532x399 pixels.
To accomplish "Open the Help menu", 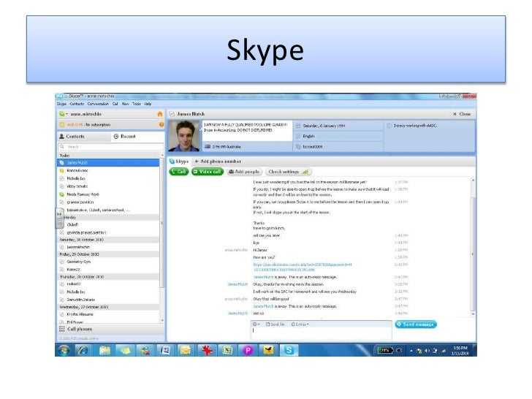I will click(148, 104).
